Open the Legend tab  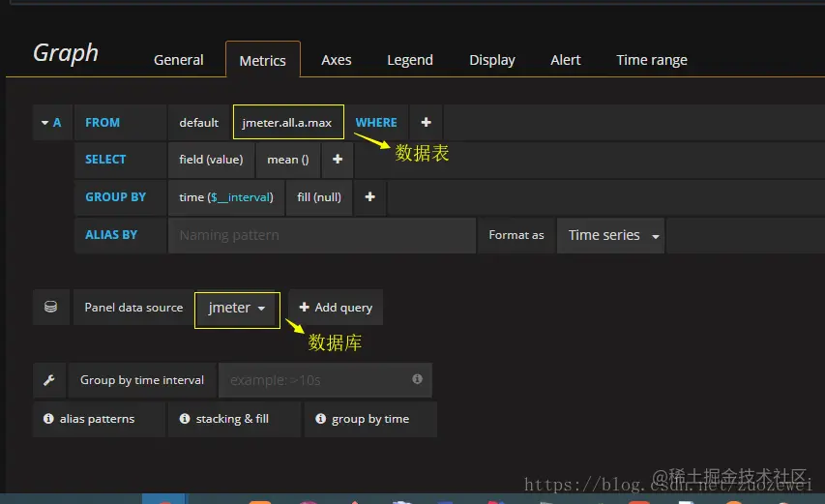point(410,60)
